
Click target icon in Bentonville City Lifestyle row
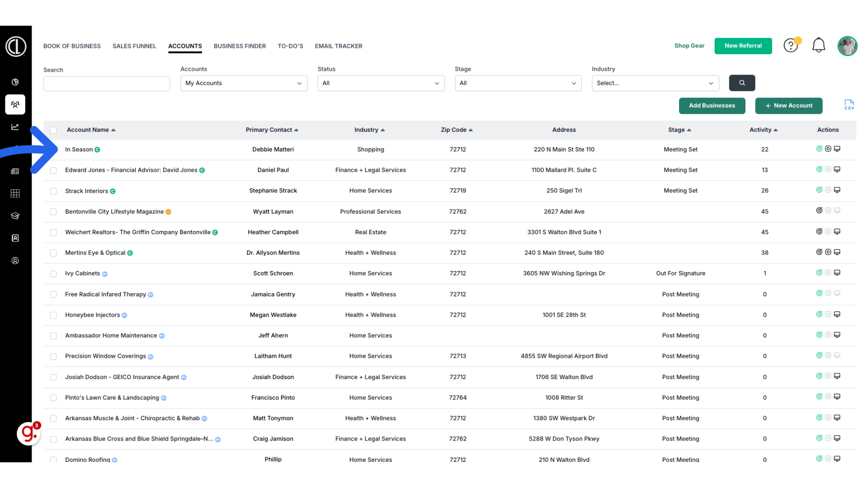pyautogui.click(x=819, y=211)
